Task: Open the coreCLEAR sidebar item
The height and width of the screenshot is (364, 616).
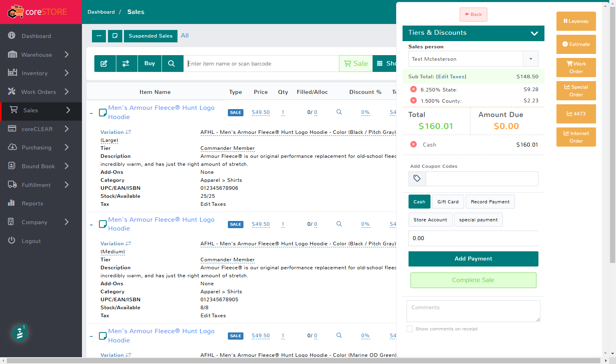Action: tap(41, 129)
